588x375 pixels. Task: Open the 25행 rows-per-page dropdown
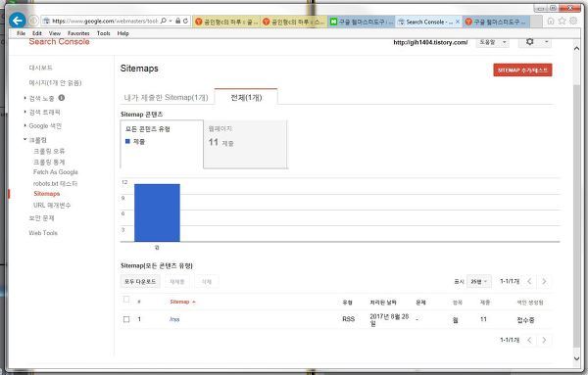pyautogui.click(x=478, y=281)
